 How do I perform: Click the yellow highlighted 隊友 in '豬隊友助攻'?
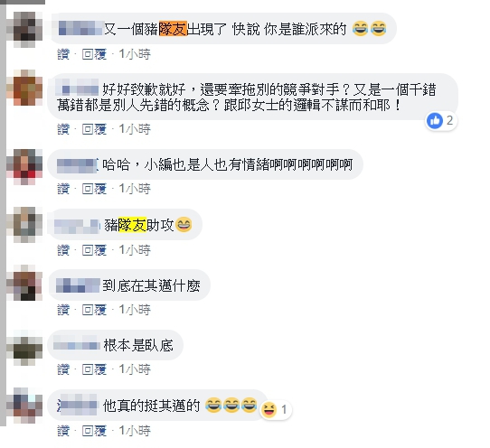coord(132,225)
